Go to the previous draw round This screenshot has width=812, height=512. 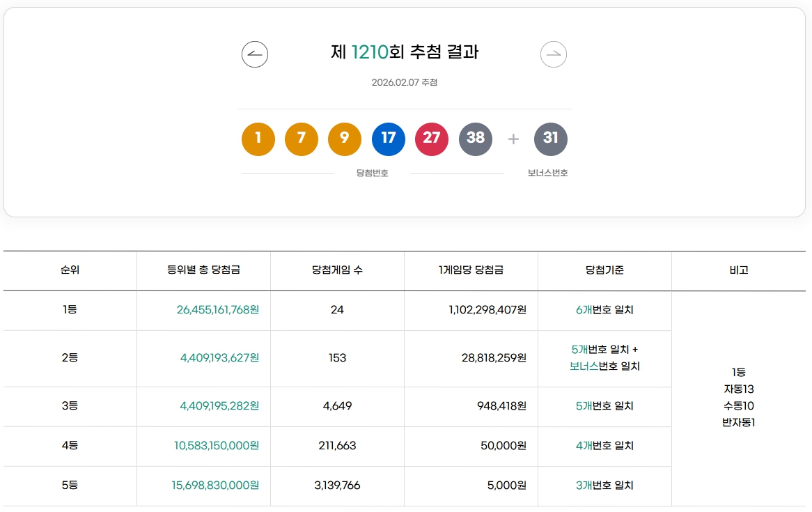[x=253, y=54]
